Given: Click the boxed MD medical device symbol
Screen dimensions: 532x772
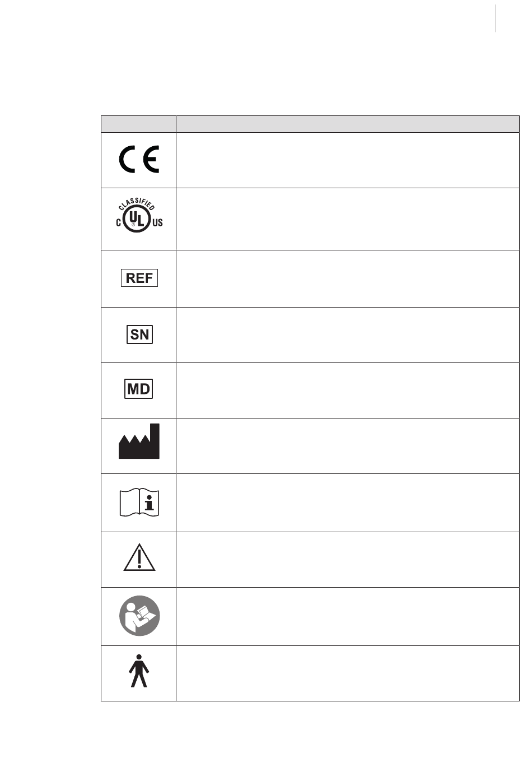Looking at the screenshot, I should [138, 389].
